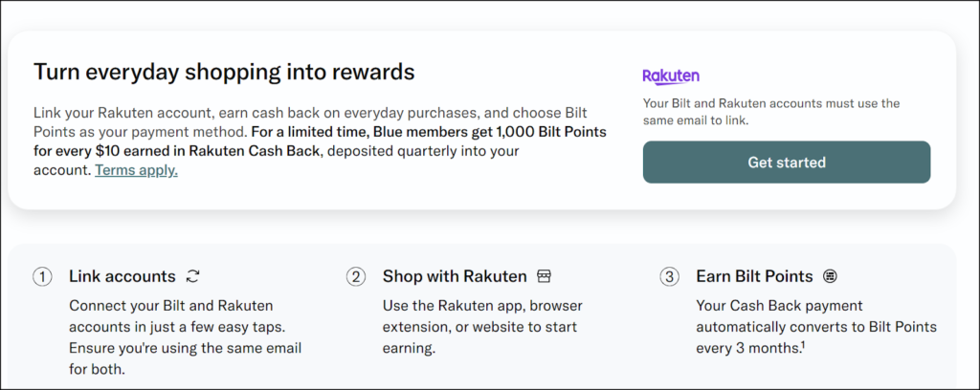Click the same-email note under the Rakuten logo
This screenshot has height=390, width=980.
(x=771, y=112)
